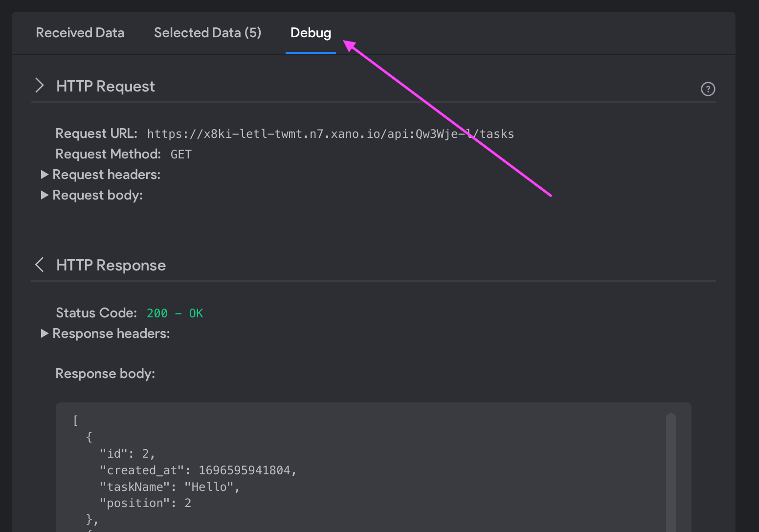This screenshot has height=532, width=759.
Task: Click the "position": 2 JSON line
Action: [x=145, y=504]
